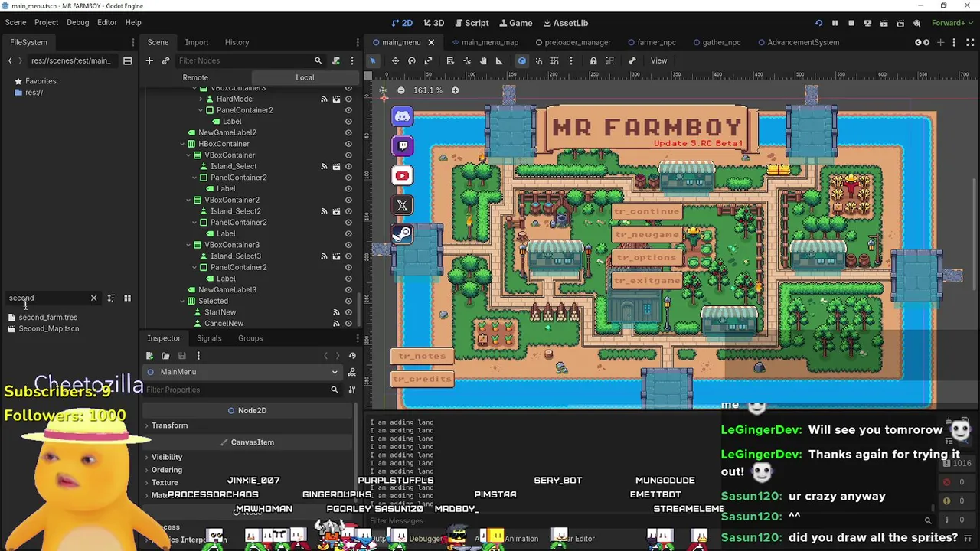
Task: Lock the selected node with lock icon
Action: click(x=593, y=60)
